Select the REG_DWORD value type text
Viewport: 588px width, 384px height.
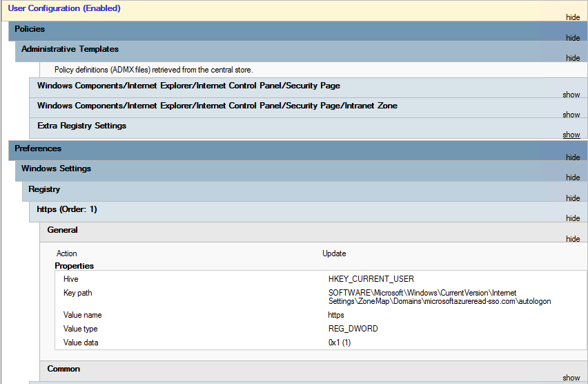[x=353, y=329]
